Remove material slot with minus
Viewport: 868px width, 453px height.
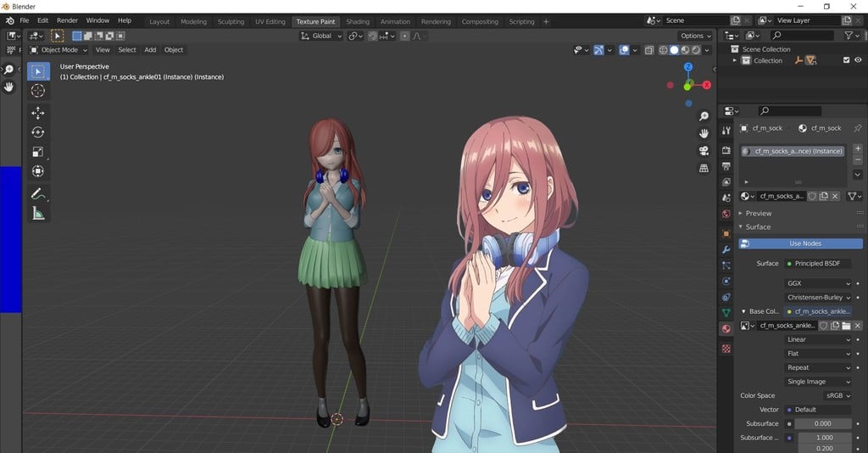pyautogui.click(x=858, y=159)
